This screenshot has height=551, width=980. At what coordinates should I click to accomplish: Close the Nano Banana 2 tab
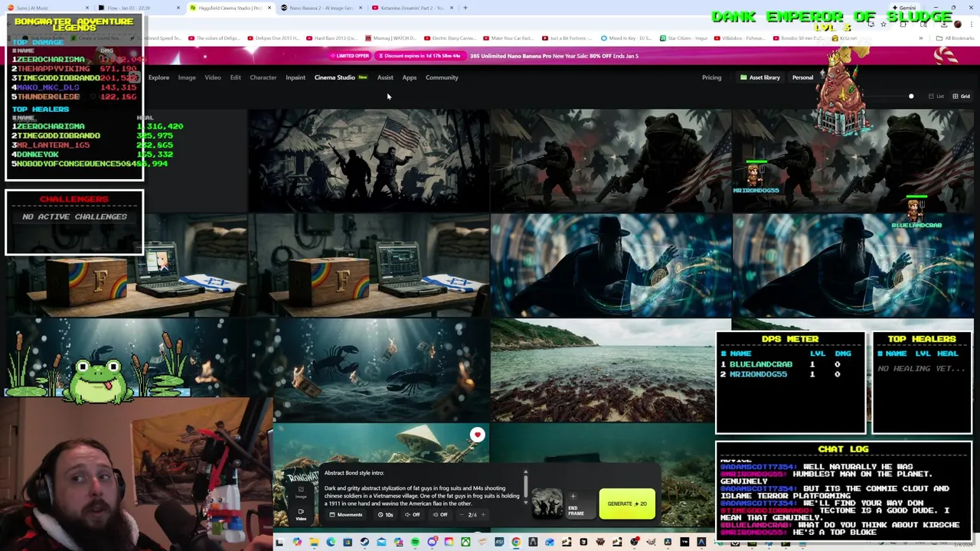pyautogui.click(x=361, y=8)
